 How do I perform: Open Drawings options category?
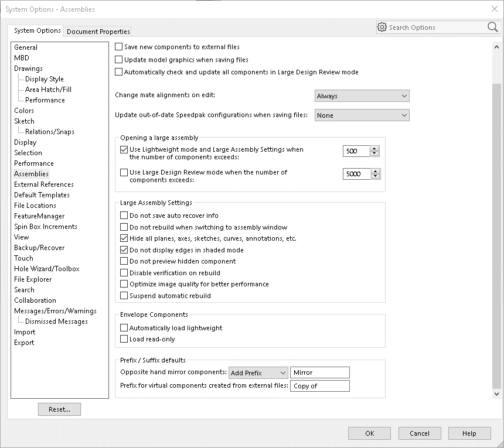(28, 69)
